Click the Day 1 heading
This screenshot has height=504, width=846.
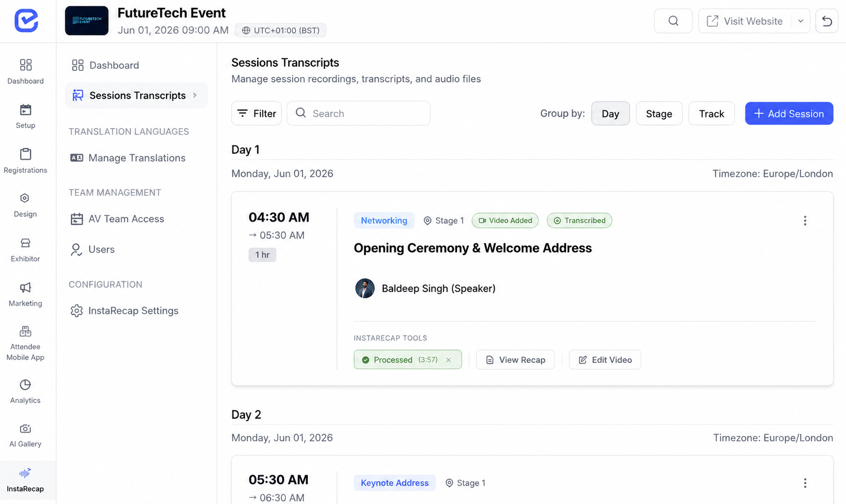(245, 150)
